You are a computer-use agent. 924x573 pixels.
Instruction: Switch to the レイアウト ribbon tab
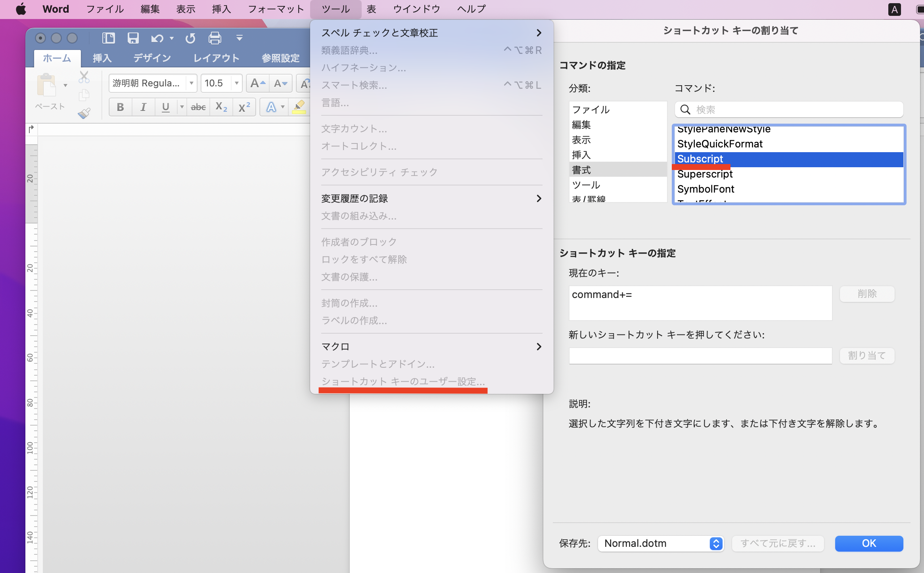(216, 58)
